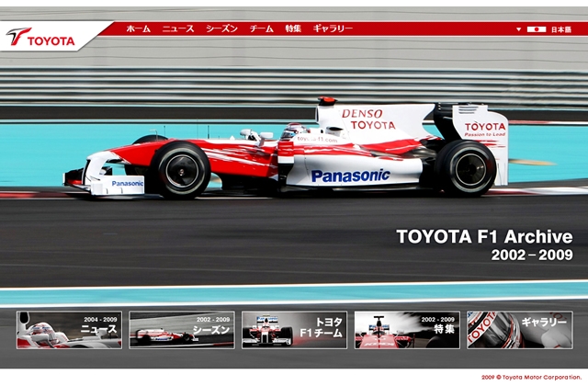Click the Japanese flag icon
The image size is (588, 386).
pyautogui.click(x=537, y=29)
